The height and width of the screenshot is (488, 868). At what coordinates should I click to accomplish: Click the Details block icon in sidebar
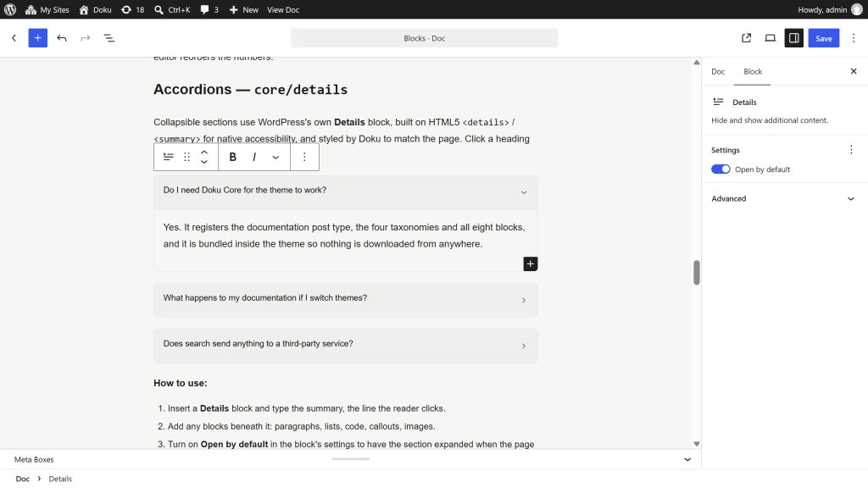click(x=719, y=102)
